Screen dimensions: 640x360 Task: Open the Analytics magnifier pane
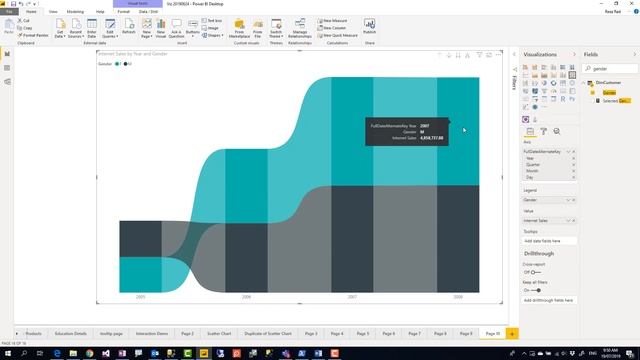[x=557, y=131]
